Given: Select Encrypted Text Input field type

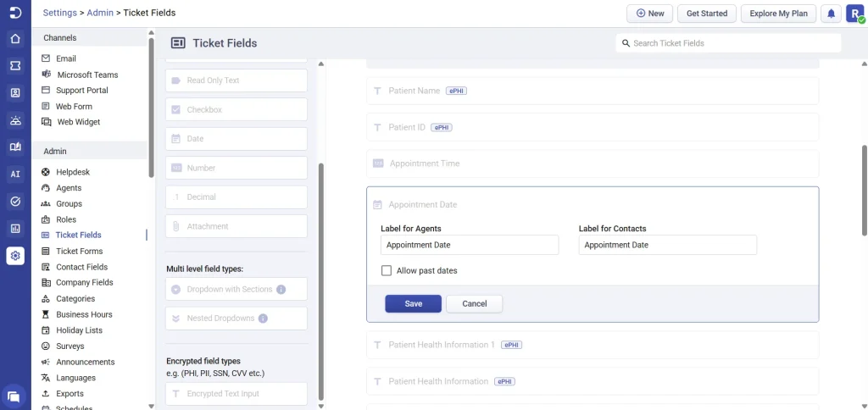Looking at the screenshot, I should point(236,394).
